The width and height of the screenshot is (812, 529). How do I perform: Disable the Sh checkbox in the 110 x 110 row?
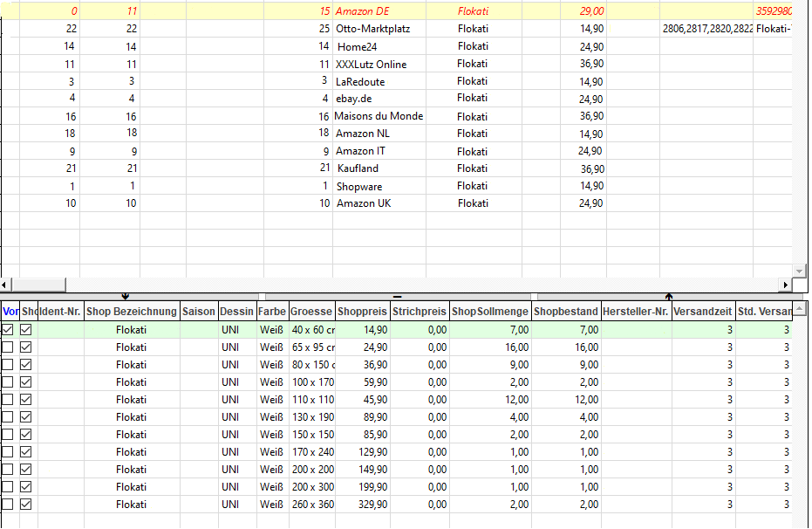[26, 400]
